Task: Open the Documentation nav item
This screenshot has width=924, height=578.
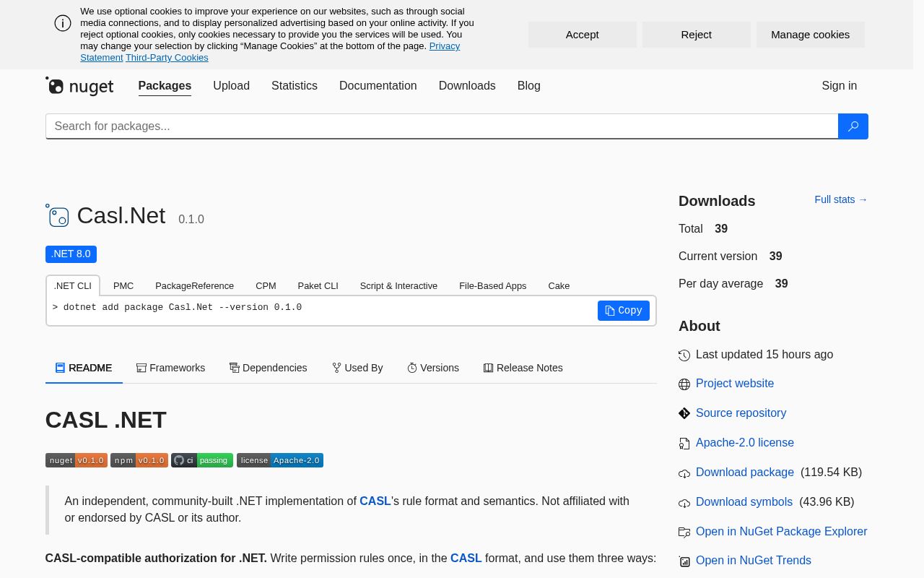Action: tap(378, 86)
